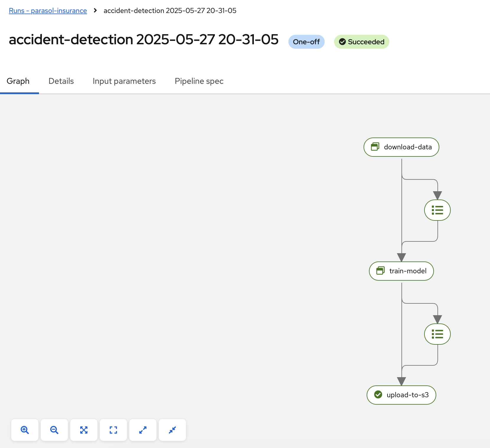The width and height of the screenshot is (490, 448).
Task: Open the artifact node below download-data
Action: 437,210
